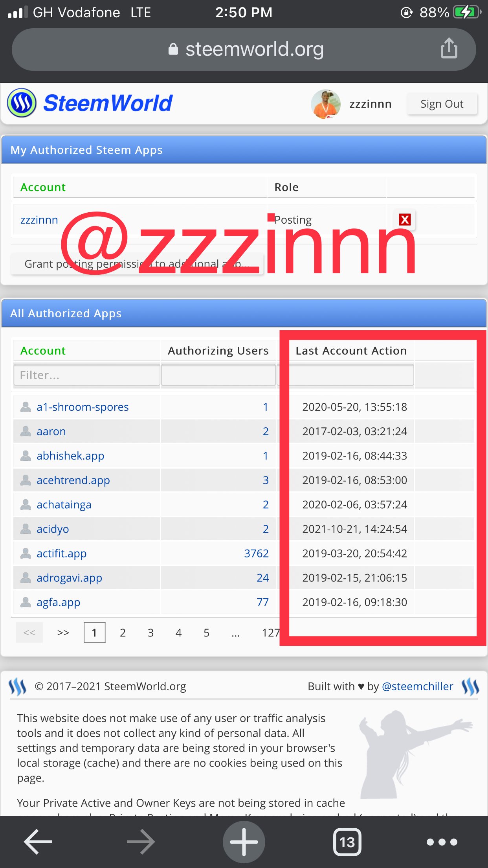488x868 pixels.
Task: Click user icon beside aaron
Action: click(x=26, y=431)
